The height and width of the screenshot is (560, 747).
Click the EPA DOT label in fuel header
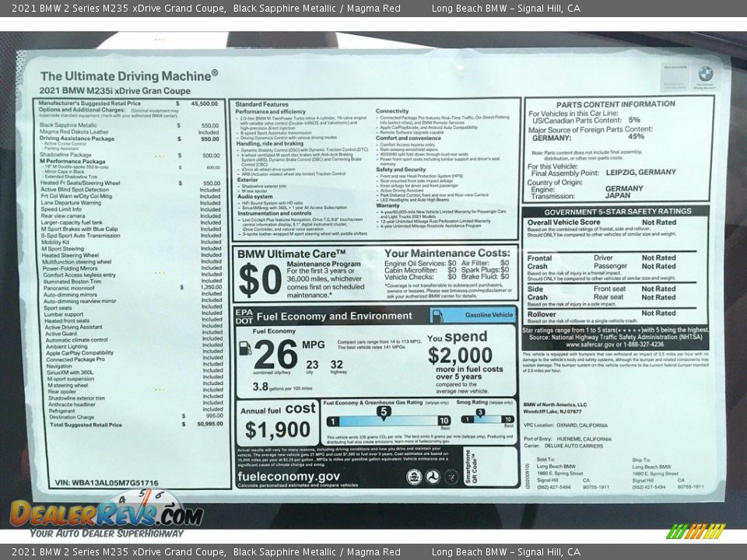tap(244, 316)
